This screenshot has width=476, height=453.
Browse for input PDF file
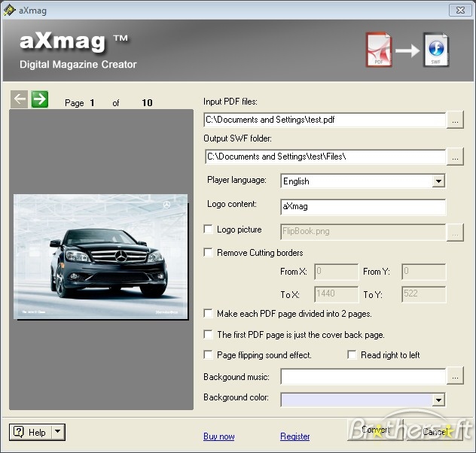455,120
